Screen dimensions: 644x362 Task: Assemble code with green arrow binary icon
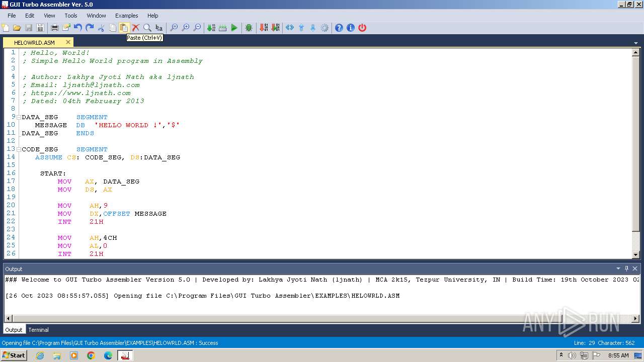tap(211, 28)
